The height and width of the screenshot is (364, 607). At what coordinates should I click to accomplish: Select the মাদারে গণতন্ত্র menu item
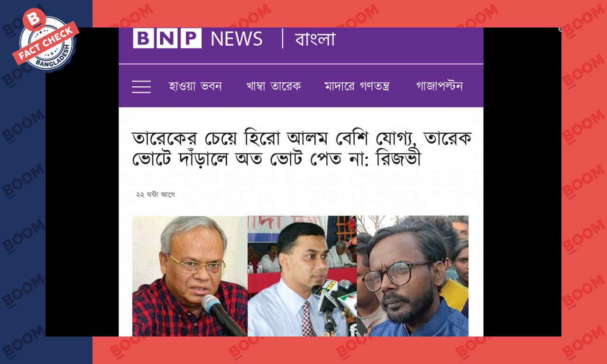(357, 87)
